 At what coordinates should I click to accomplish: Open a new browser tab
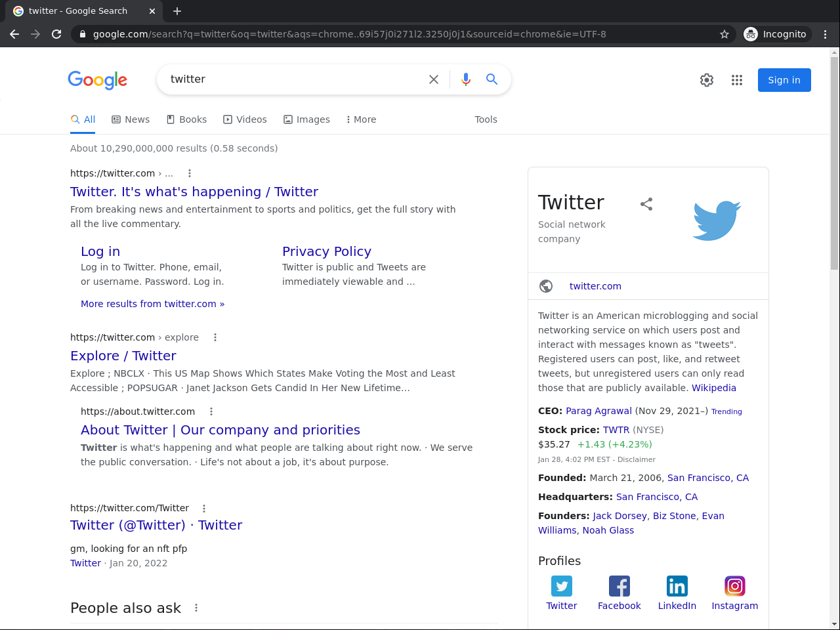click(x=177, y=11)
